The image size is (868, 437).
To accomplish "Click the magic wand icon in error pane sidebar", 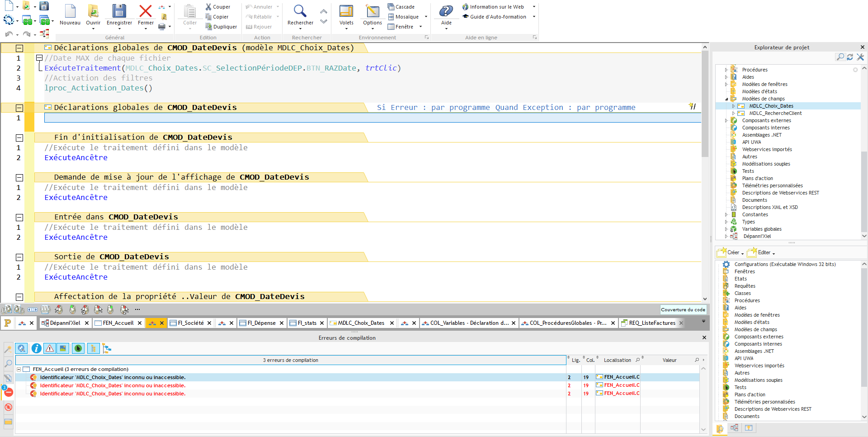I will pos(8,349).
